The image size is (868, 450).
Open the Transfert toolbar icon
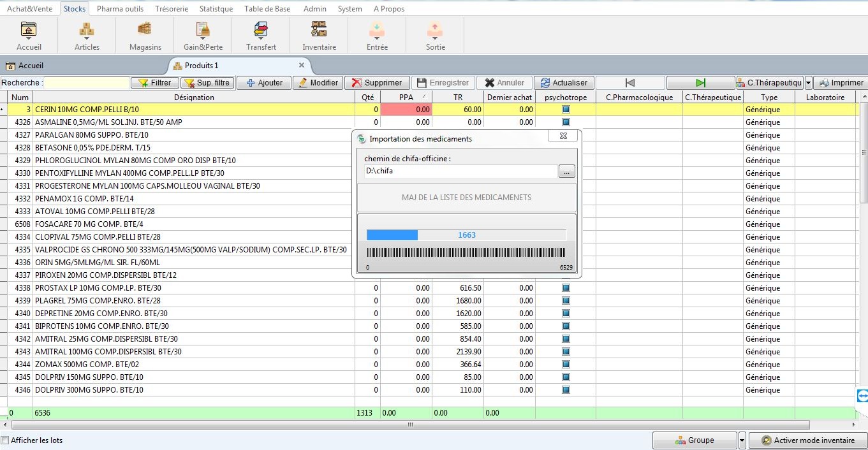point(261,35)
